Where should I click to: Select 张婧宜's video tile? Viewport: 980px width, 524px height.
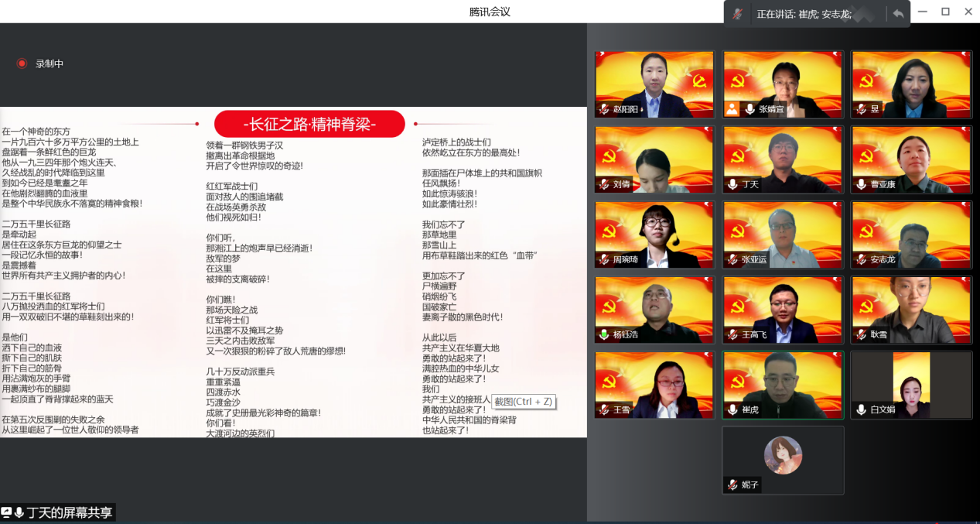783,84
